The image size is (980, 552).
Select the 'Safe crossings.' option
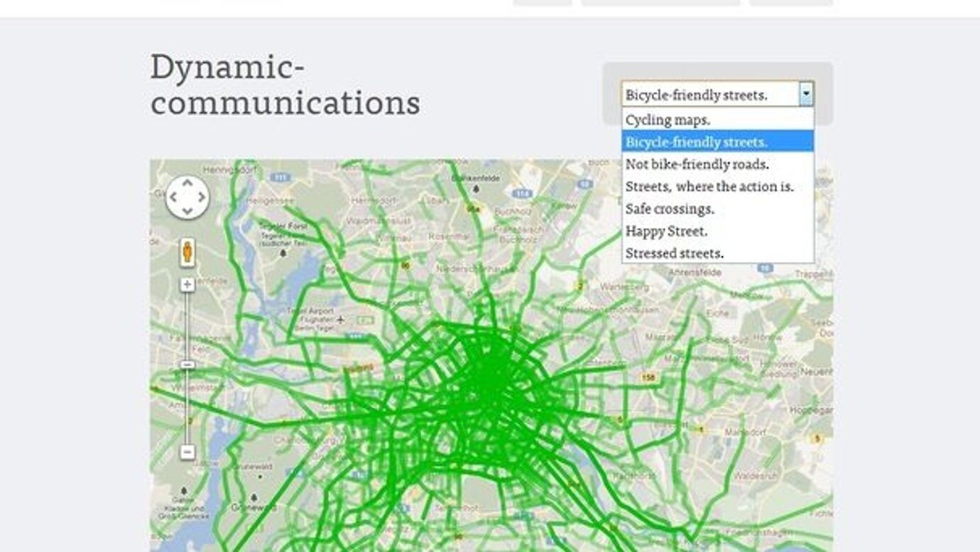pos(718,209)
